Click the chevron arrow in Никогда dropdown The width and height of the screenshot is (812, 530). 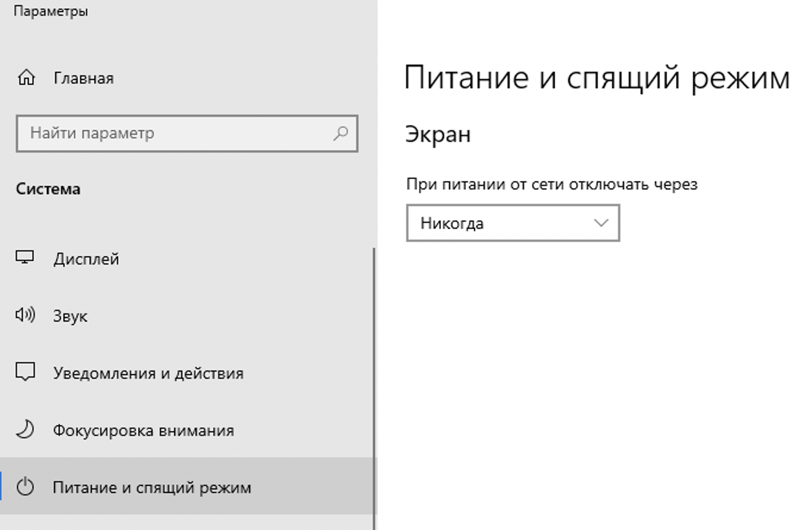coord(601,223)
